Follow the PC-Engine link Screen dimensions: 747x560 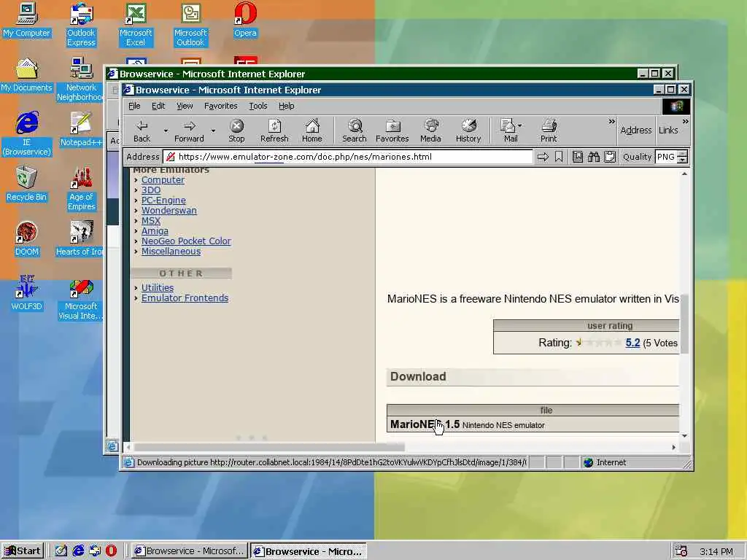click(163, 201)
